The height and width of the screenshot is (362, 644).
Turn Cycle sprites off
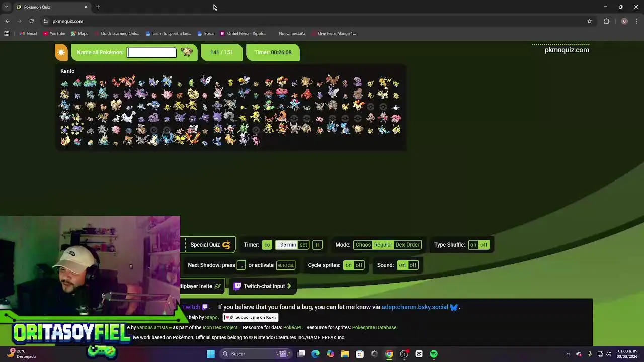click(x=359, y=265)
